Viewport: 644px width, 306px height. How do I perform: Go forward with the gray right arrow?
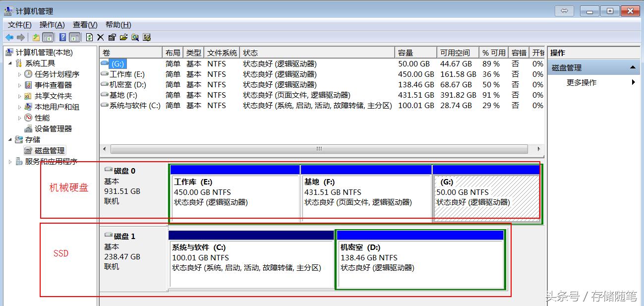(21, 37)
